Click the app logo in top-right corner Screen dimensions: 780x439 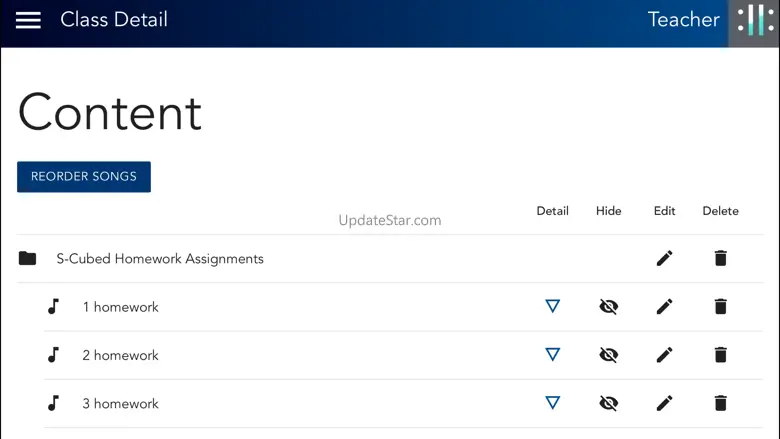(755, 22)
